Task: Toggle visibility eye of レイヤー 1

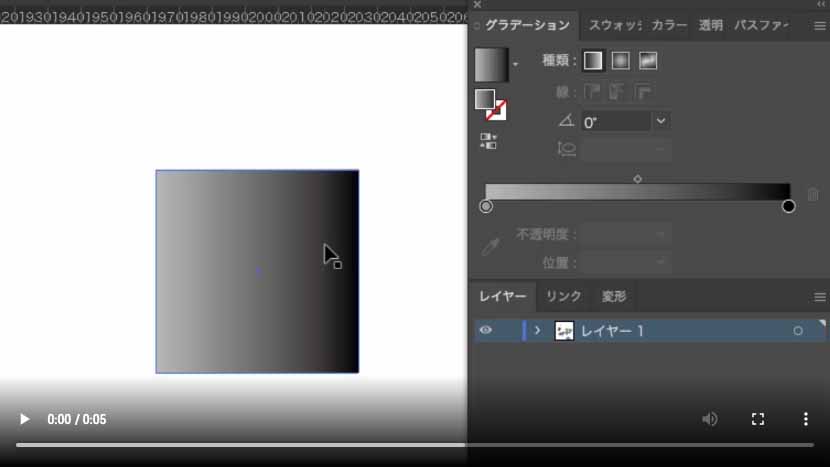Action: 485,330
